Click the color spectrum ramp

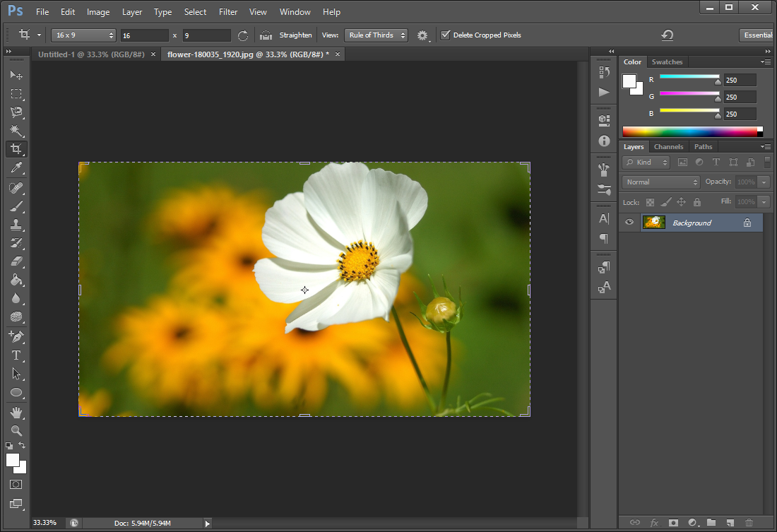tap(689, 131)
